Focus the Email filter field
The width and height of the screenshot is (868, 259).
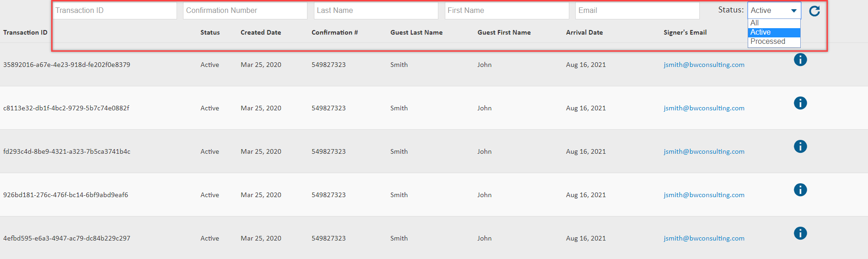(638, 11)
